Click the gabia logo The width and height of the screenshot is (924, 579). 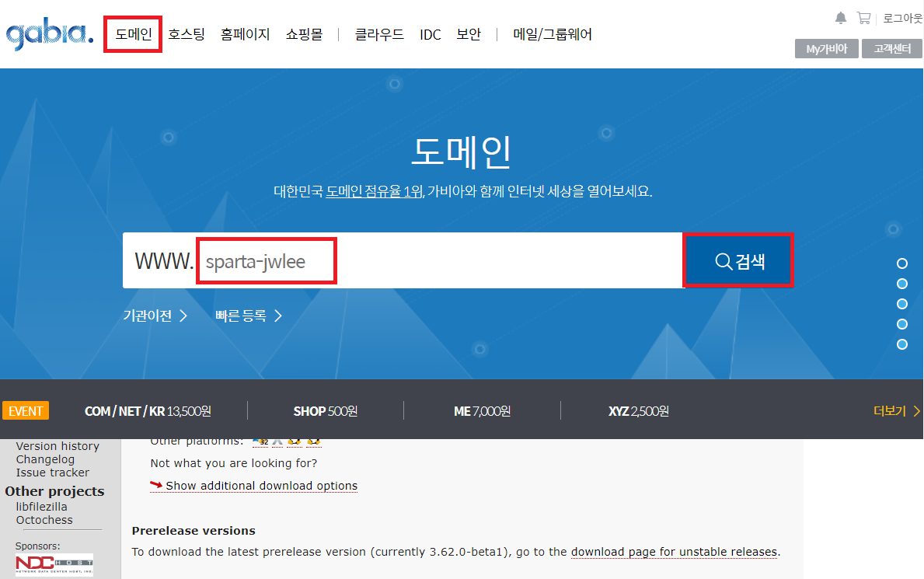click(x=50, y=34)
